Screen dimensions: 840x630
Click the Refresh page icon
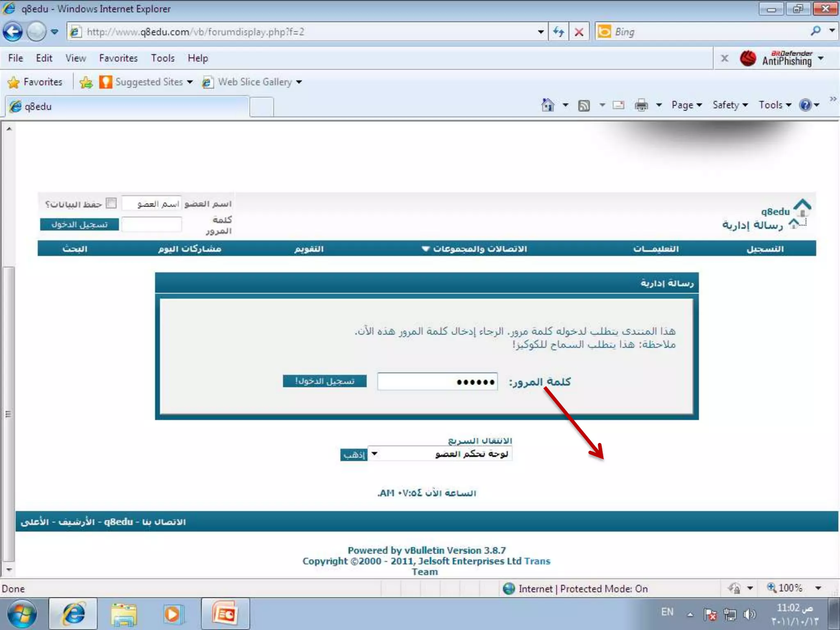pos(558,32)
